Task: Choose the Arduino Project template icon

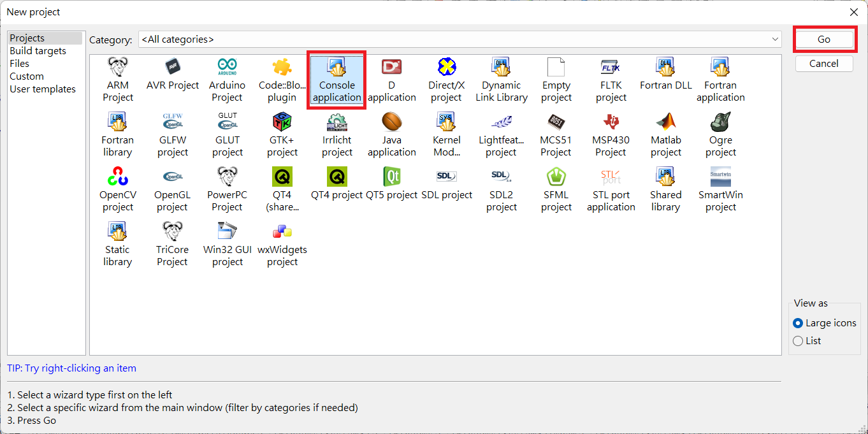Action: click(x=227, y=68)
